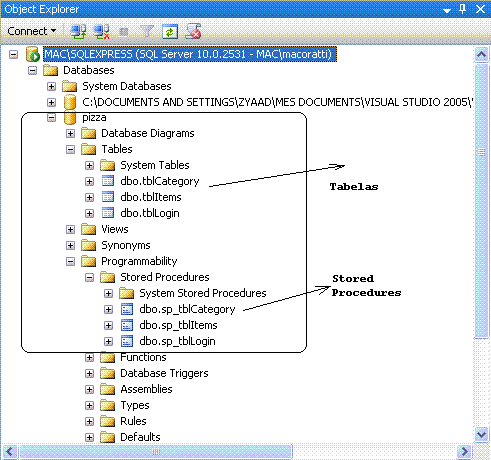Select the System Tables label
Screen dimensions: 491x460
pyautogui.click(x=155, y=165)
